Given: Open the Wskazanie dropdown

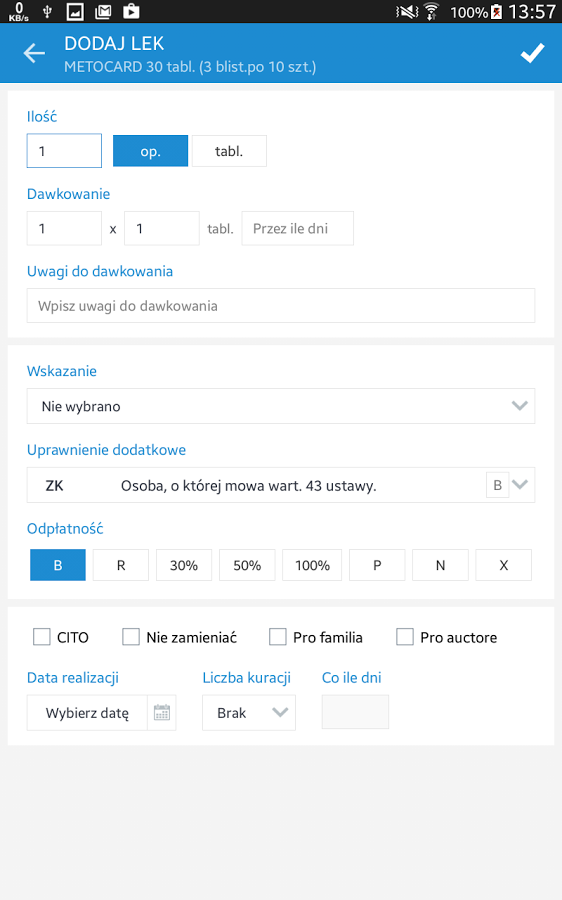Looking at the screenshot, I should [281, 406].
